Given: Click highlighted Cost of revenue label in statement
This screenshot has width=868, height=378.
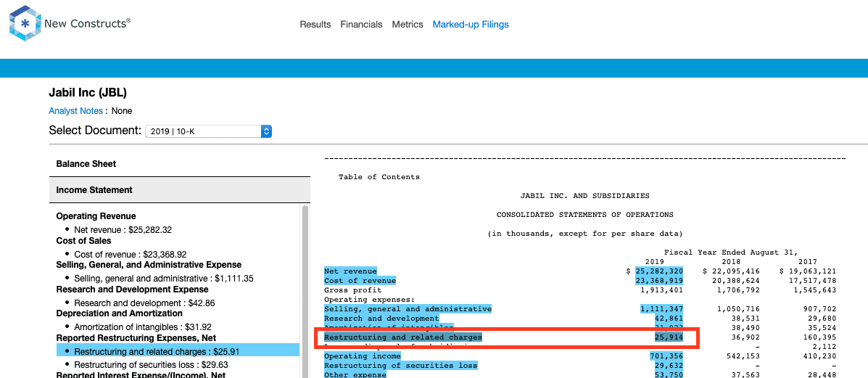Looking at the screenshot, I should pos(360,281).
